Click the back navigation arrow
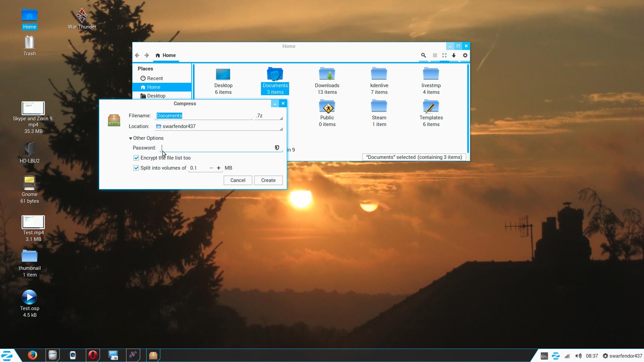The width and height of the screenshot is (644, 362). 137,56
